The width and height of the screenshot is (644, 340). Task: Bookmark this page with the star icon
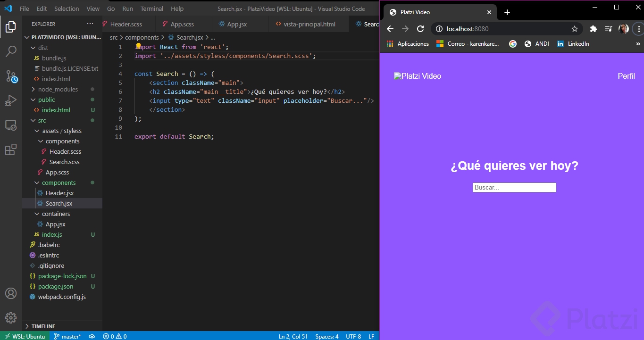[575, 29]
